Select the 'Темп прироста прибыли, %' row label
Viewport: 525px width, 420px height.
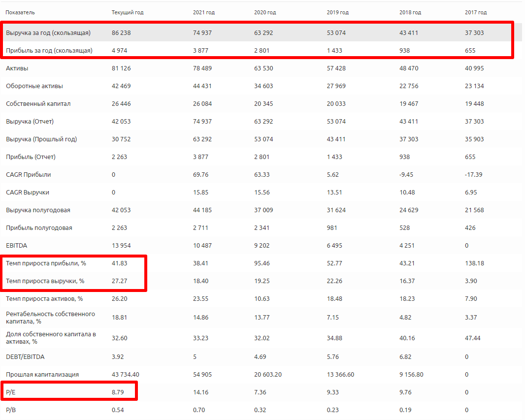pos(46,263)
